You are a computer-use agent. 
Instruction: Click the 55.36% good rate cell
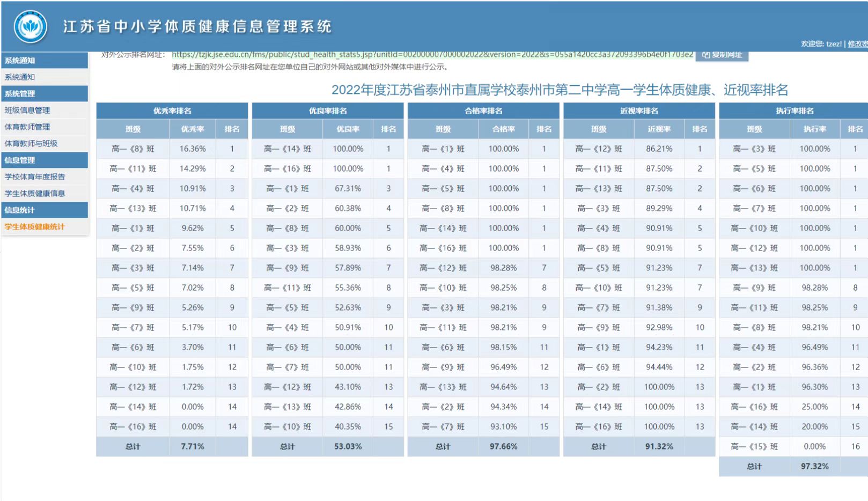(x=348, y=288)
